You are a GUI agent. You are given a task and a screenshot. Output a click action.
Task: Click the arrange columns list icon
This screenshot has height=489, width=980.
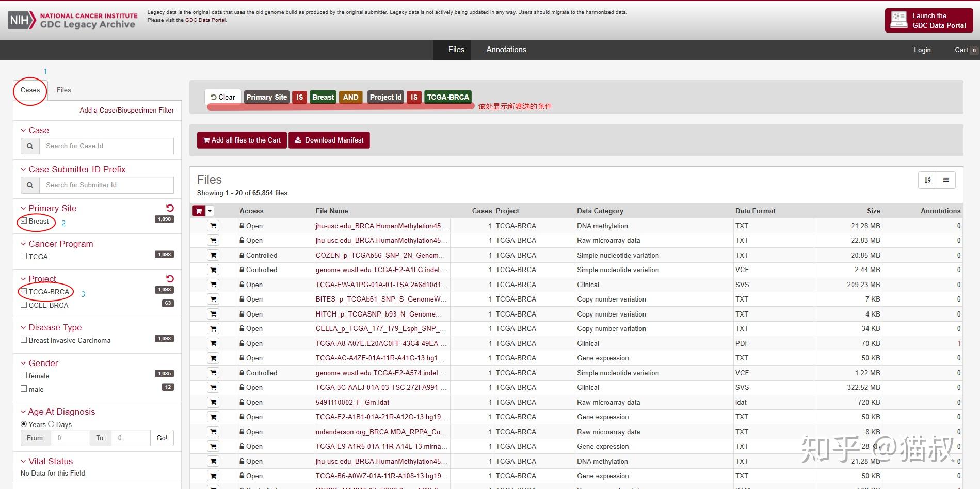click(x=946, y=180)
